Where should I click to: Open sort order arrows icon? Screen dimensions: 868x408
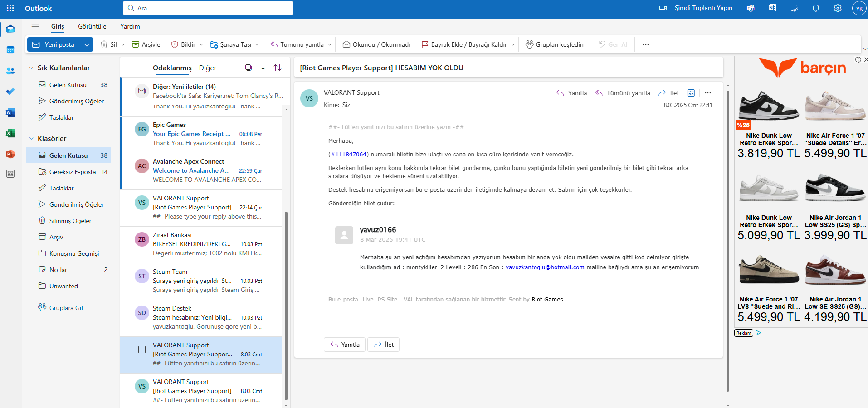click(278, 68)
